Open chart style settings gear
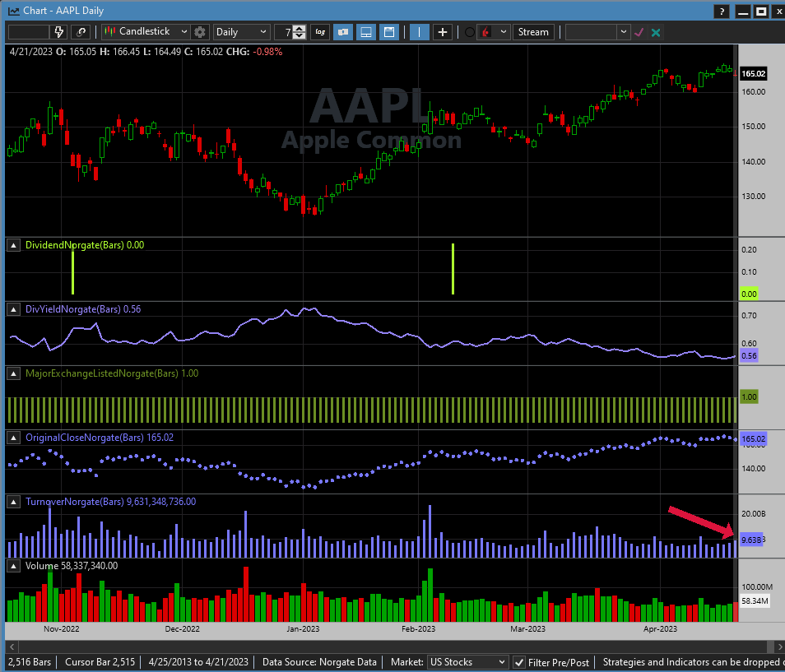The image size is (785, 672). click(200, 32)
